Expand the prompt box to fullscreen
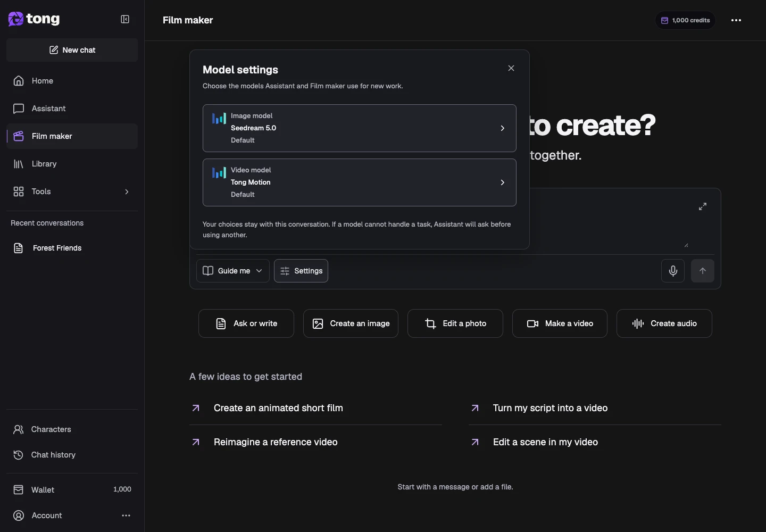 [x=703, y=206]
